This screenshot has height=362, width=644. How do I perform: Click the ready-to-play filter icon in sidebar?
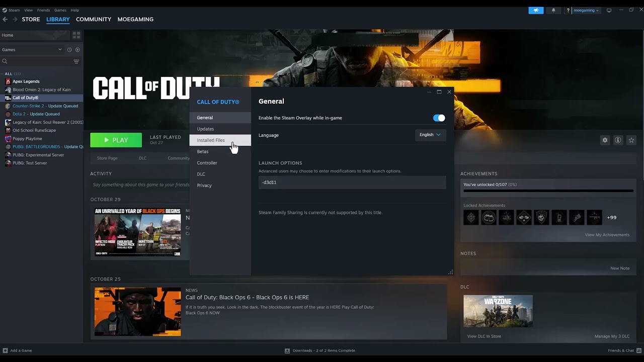tap(77, 50)
